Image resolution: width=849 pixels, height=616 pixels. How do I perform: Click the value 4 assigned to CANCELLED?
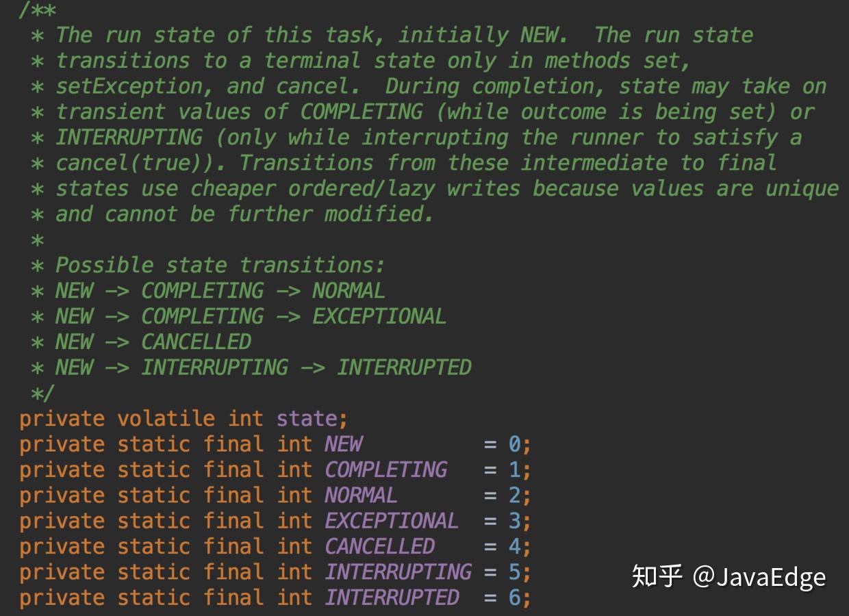515,546
